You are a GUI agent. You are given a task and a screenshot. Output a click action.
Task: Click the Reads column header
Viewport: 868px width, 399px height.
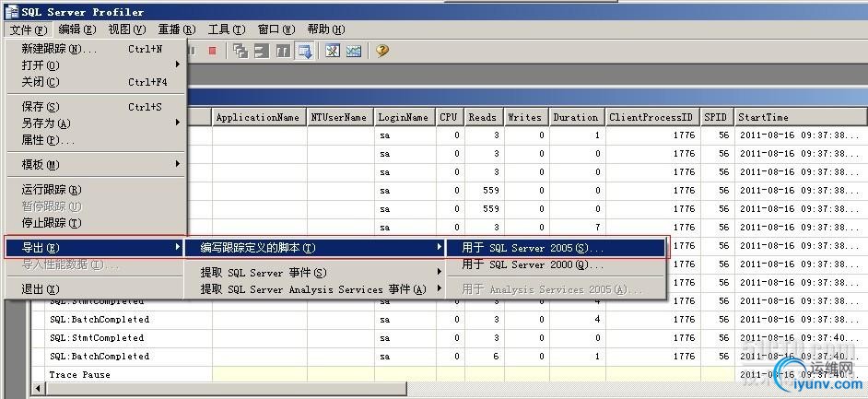485,117
